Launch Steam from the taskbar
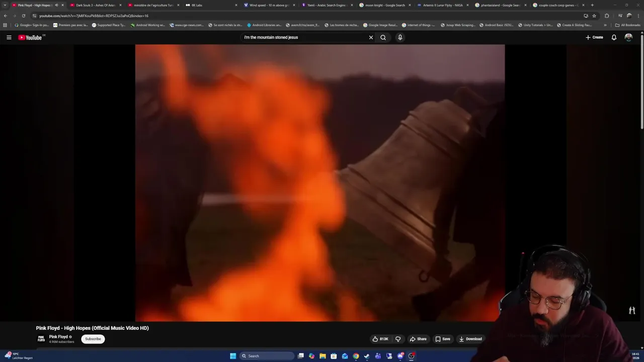Image resolution: width=644 pixels, height=362 pixels. coord(367,356)
